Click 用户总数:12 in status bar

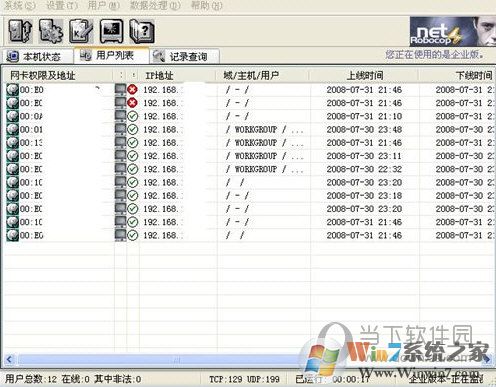pos(31,379)
